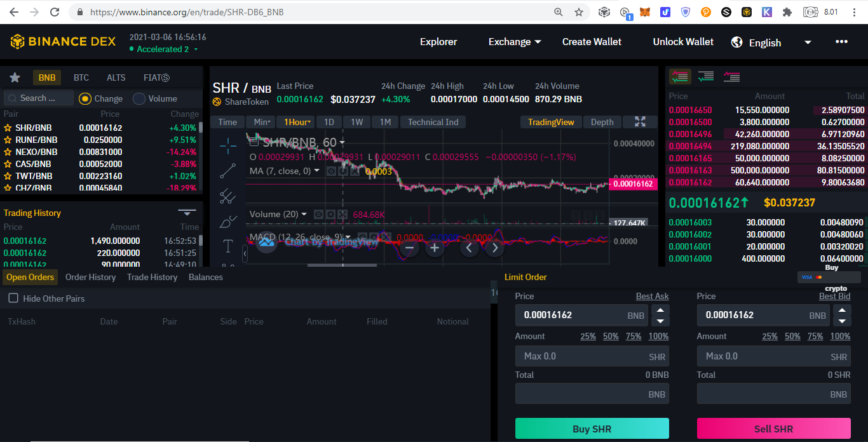Open Binance Chain Wallet extension icon

coord(747,12)
